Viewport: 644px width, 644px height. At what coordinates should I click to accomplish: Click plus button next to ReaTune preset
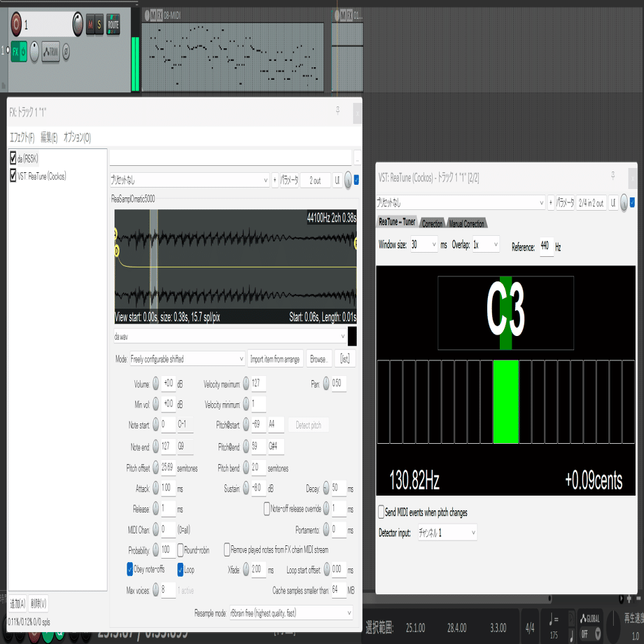pyautogui.click(x=551, y=202)
